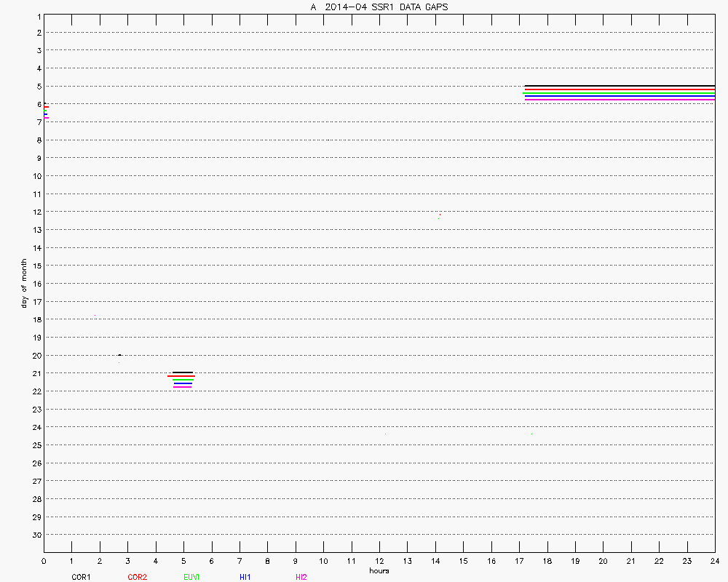Viewport: 728px width, 582px height.
Task: Click the red COR2 legend label
Action: 137,577
